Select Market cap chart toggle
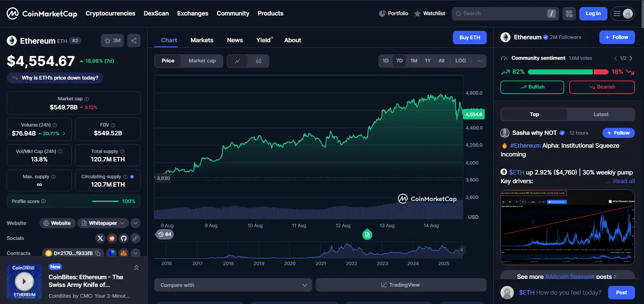Viewport: 644px width, 304px height. pos(202,61)
